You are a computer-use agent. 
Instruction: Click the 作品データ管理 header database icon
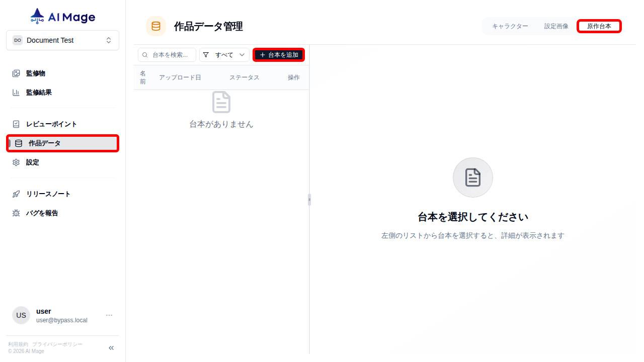point(156,26)
